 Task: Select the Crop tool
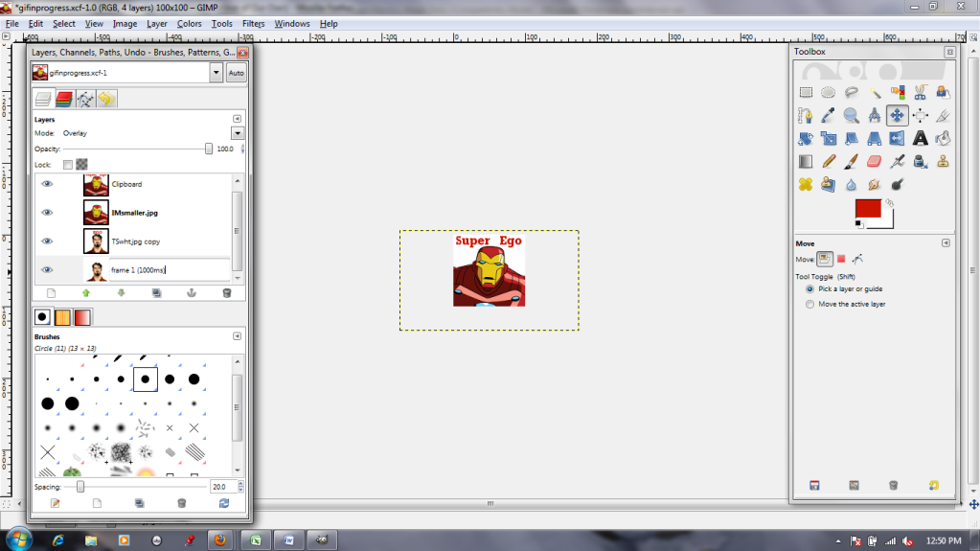[943, 116]
